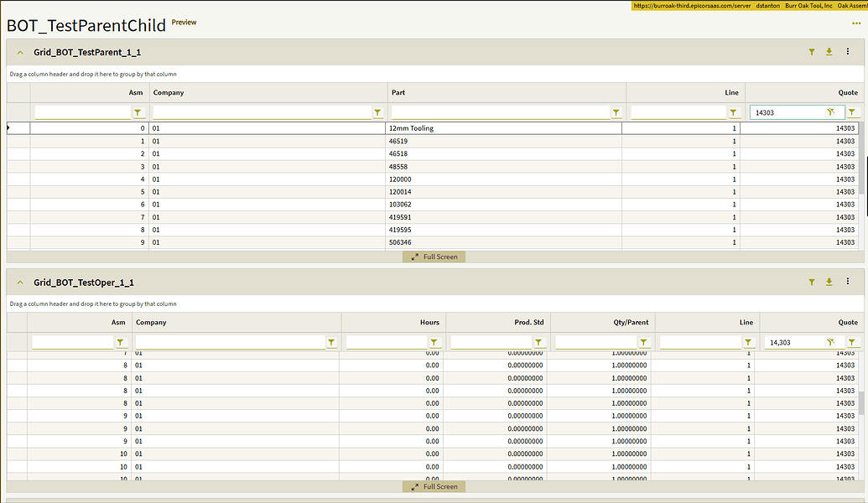Open Prod. Std column filter operator dropdown

pyautogui.click(x=538, y=342)
